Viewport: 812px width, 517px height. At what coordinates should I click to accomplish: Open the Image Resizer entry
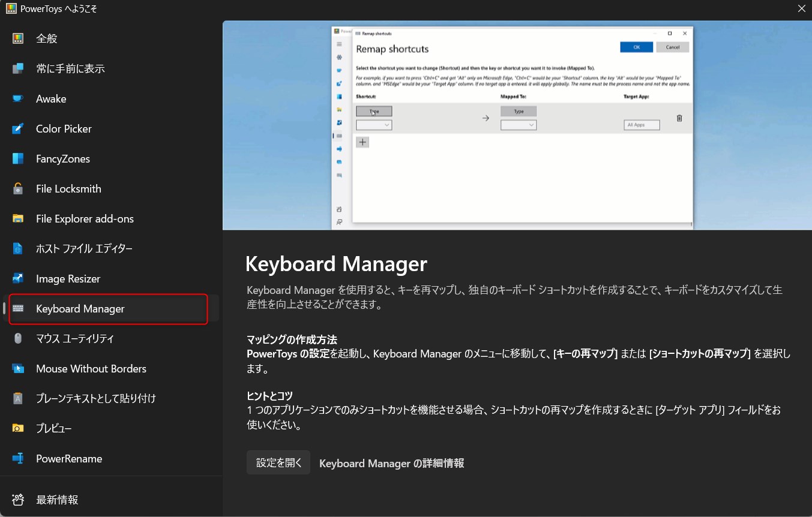coord(111,278)
